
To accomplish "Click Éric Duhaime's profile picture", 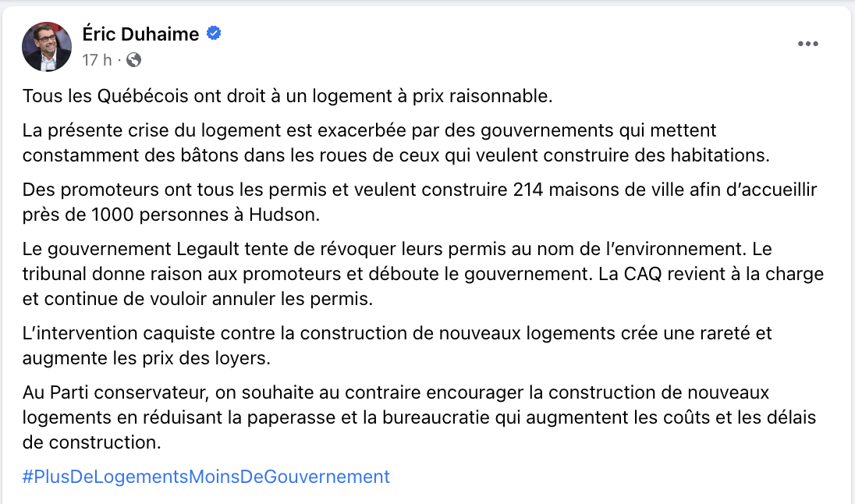I will click(x=47, y=47).
